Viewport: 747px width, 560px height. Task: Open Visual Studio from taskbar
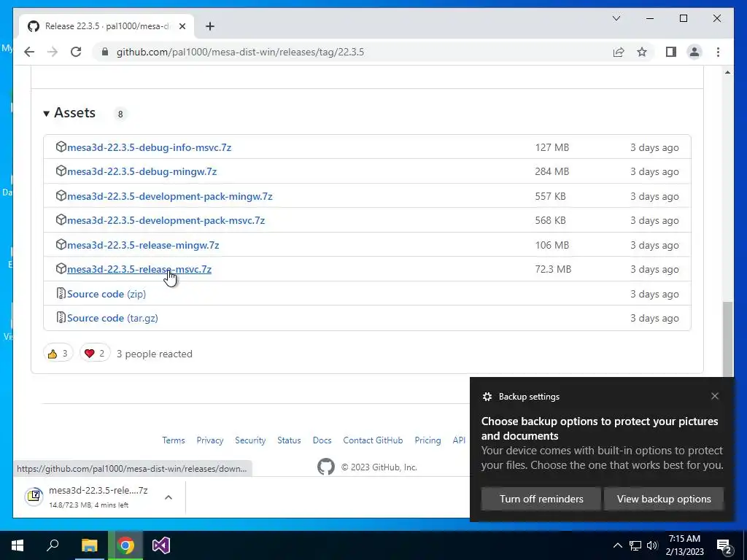click(161, 545)
